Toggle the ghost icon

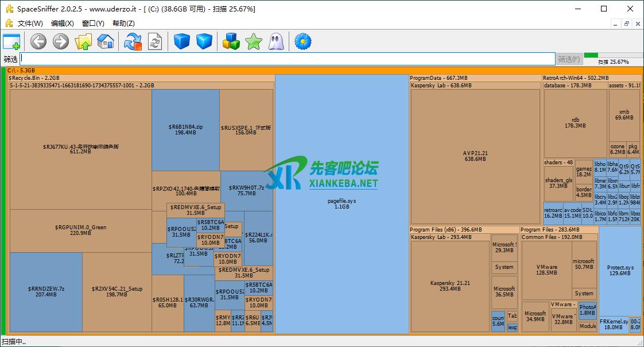(276, 41)
